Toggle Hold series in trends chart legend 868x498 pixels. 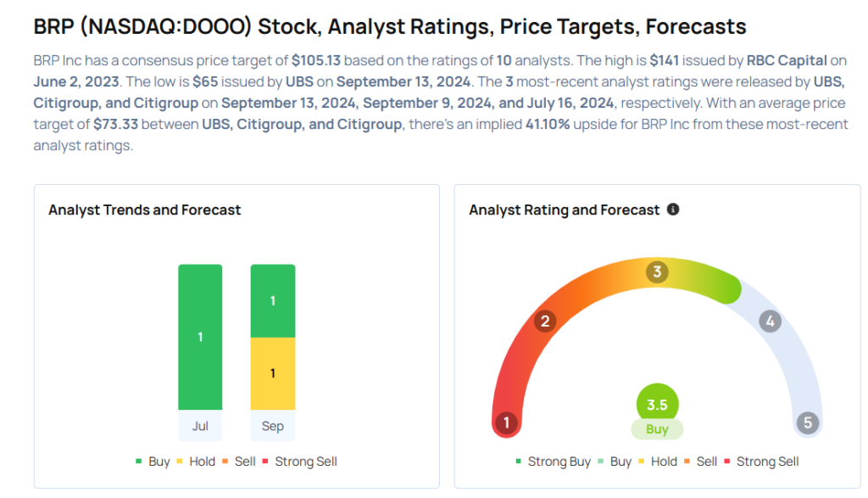198,462
